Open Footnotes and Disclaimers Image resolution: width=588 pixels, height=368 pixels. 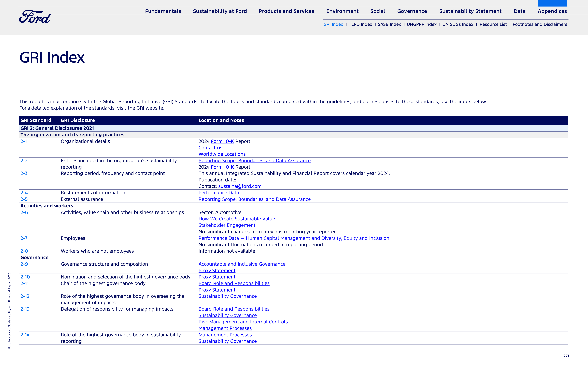540,24
